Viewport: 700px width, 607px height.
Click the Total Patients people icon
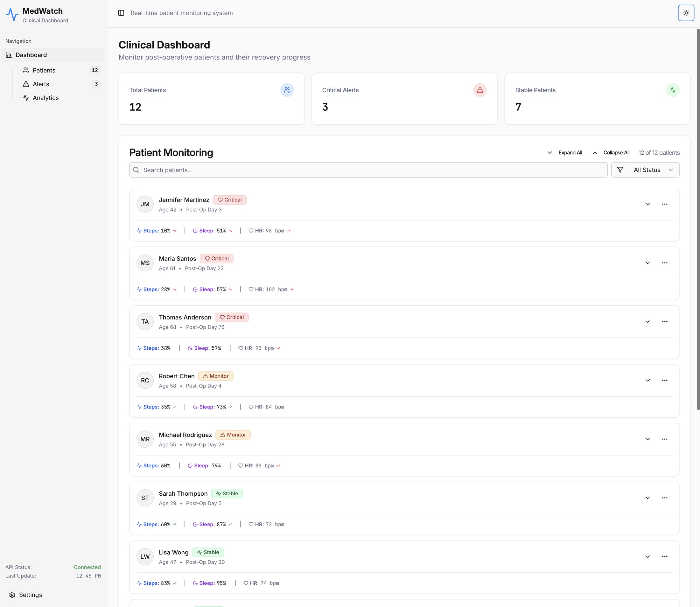coord(287,90)
